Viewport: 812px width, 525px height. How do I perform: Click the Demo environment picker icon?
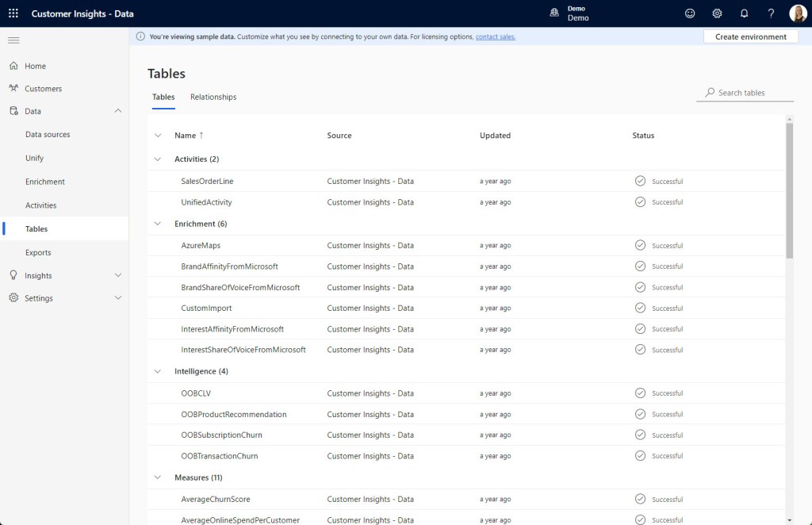(554, 13)
